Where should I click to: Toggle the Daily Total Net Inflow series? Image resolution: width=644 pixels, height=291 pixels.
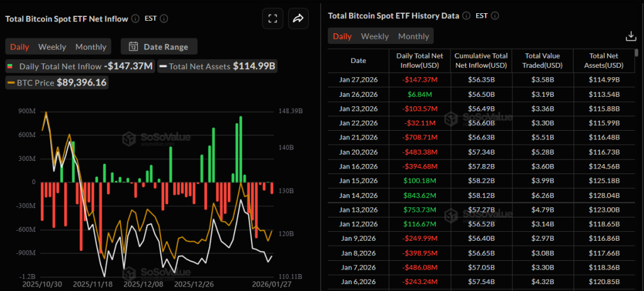(x=53, y=66)
